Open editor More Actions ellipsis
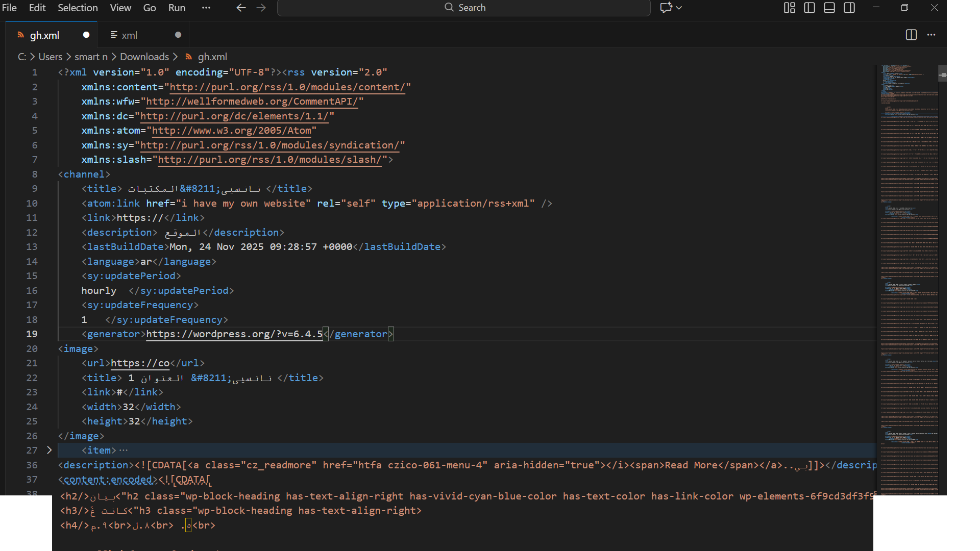The width and height of the screenshot is (980, 551). click(932, 35)
